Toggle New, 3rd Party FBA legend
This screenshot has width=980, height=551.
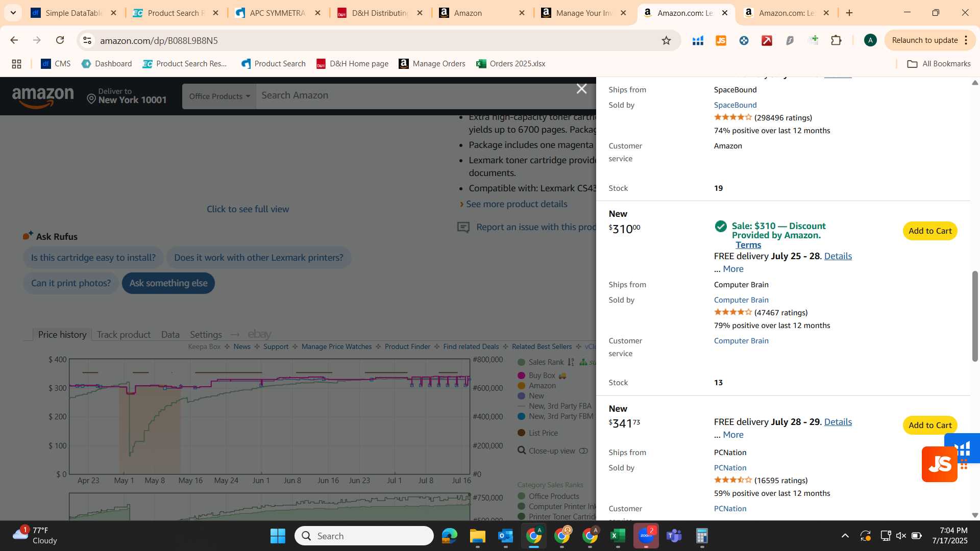point(554,406)
